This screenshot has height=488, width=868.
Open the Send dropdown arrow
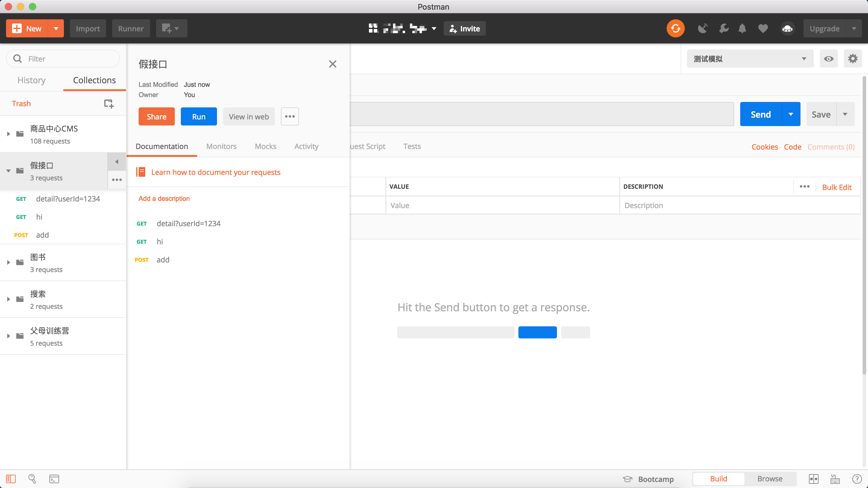pyautogui.click(x=791, y=114)
